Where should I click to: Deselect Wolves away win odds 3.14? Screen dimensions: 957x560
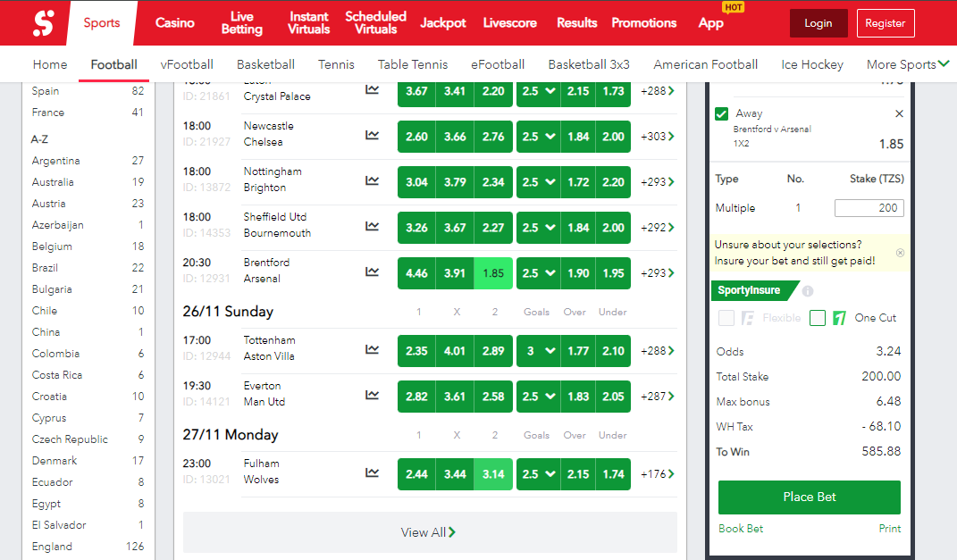(493, 474)
